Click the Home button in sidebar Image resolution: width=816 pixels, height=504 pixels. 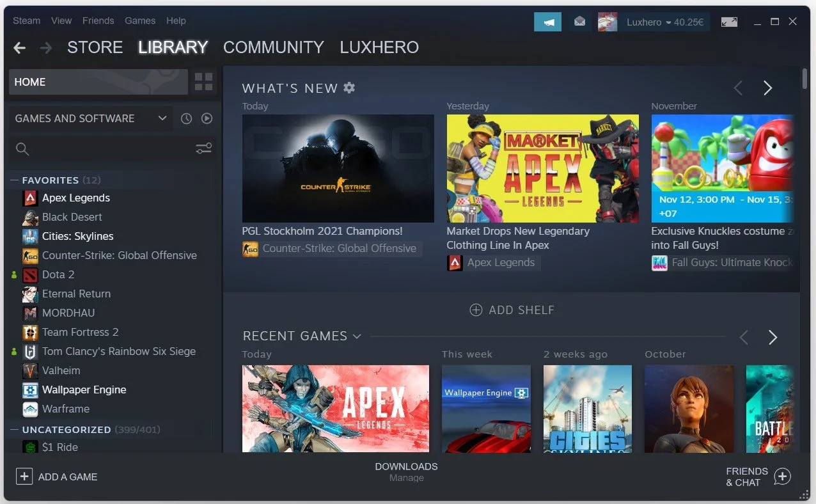coord(98,82)
